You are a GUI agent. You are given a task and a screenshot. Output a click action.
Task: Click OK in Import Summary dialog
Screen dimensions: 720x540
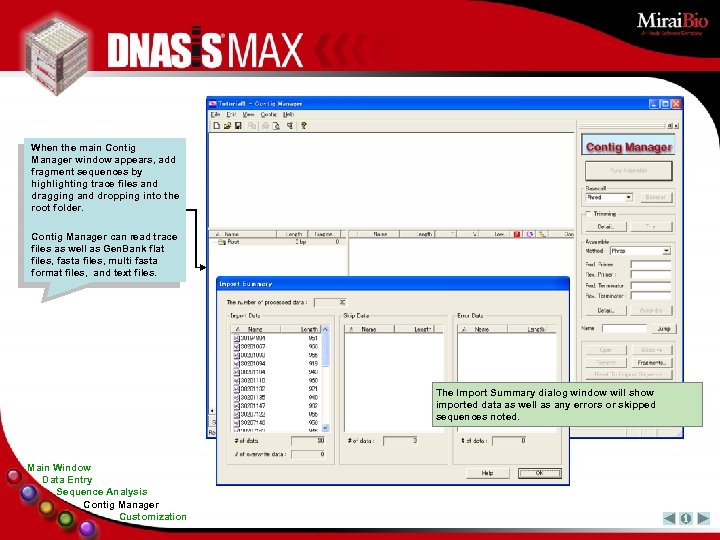540,473
